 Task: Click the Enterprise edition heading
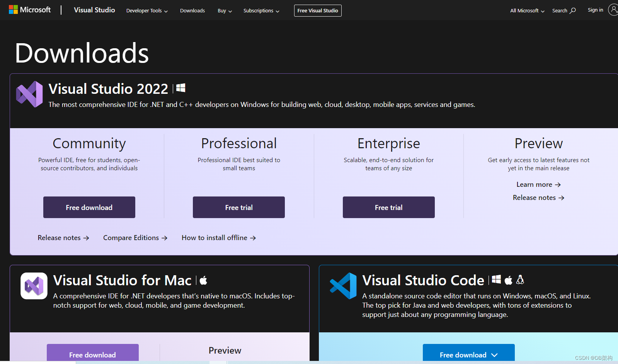coord(389,144)
